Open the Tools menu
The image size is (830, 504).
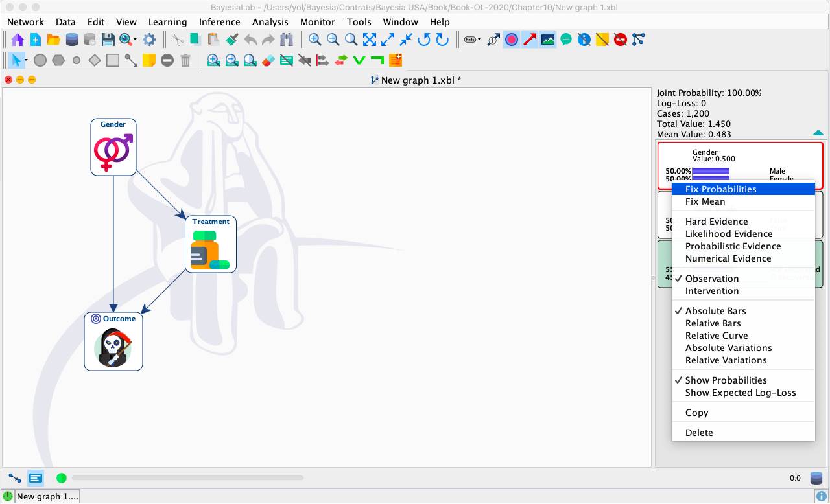(x=359, y=22)
